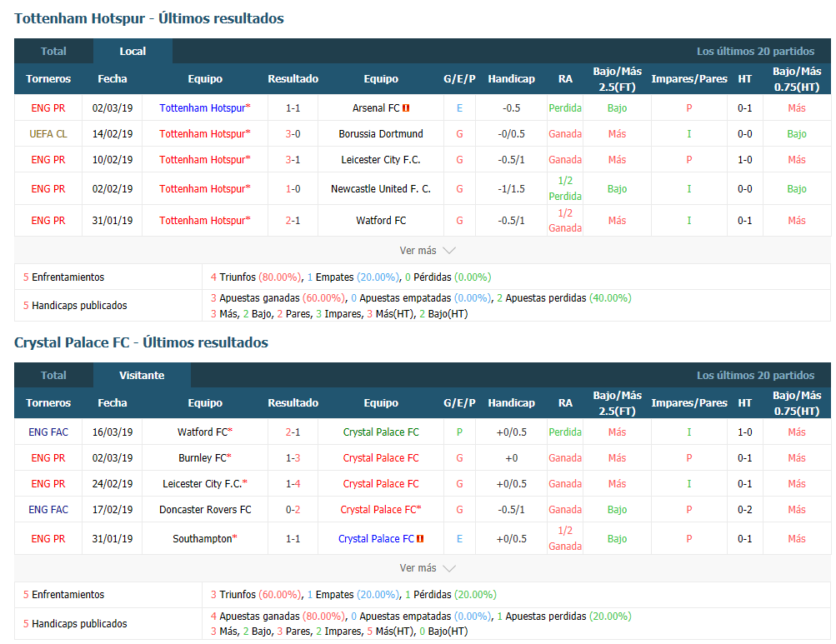Click the Arsenal FC team name
Screen dimensions: 836x644
tap(376, 108)
